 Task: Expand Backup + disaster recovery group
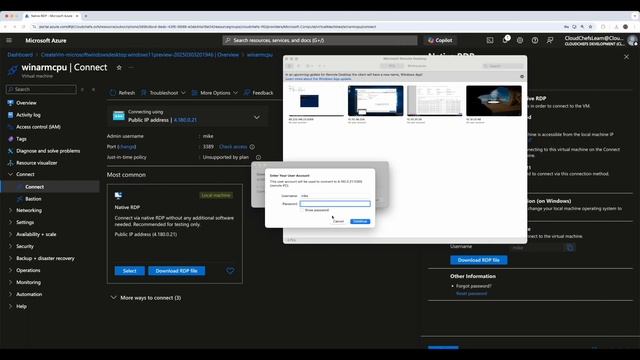(11, 258)
